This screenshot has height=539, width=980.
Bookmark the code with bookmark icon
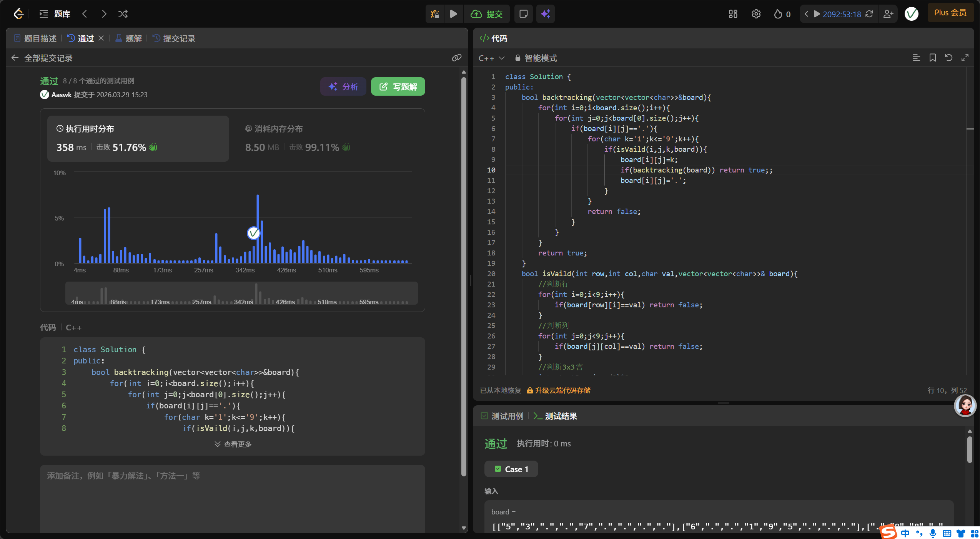(x=932, y=58)
